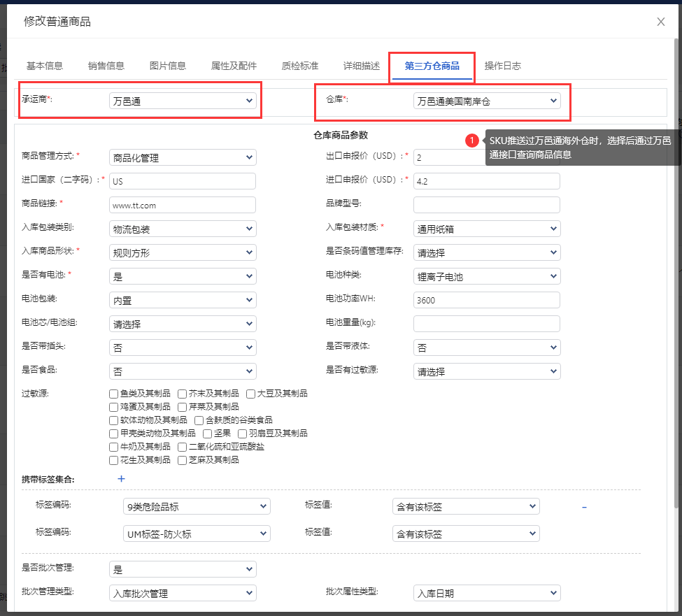This screenshot has width=682, height=616.
Task: Open 入库包装材质 dropdown
Action: point(487,229)
